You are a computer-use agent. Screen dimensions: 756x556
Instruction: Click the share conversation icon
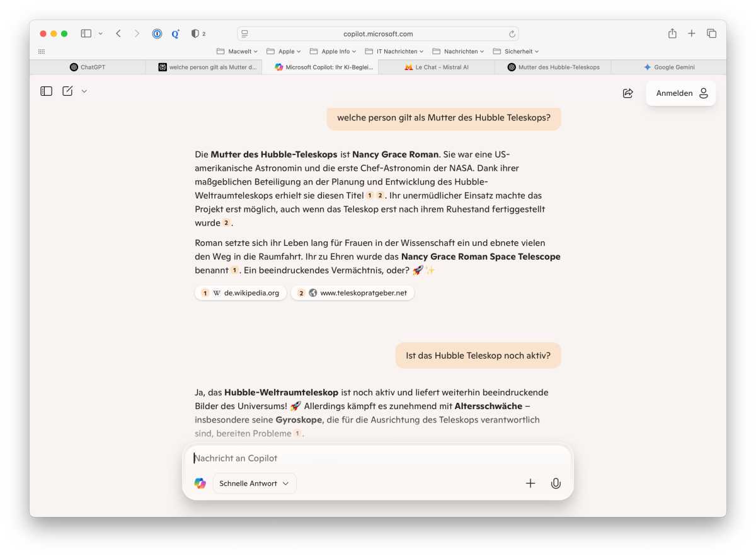627,93
